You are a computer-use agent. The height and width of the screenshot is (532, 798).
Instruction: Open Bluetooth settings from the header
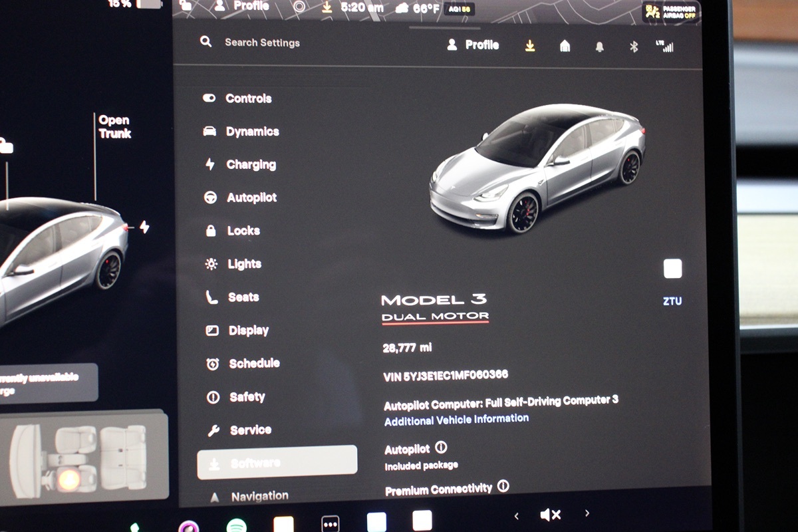point(634,47)
